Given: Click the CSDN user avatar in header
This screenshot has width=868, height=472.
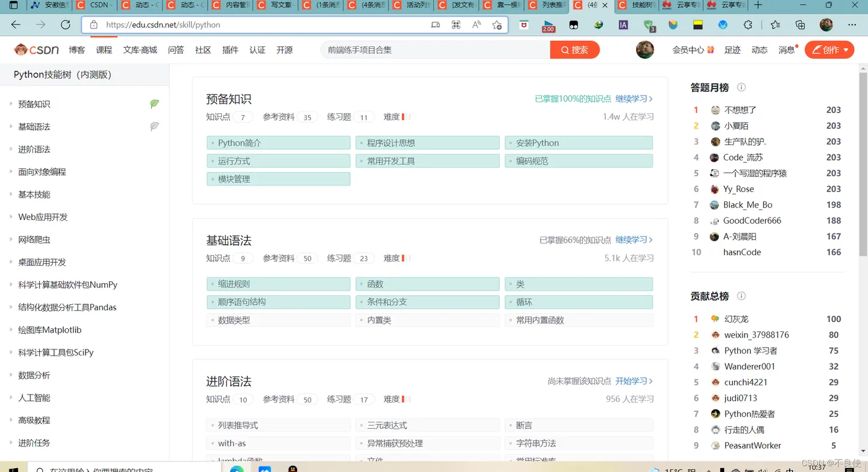Looking at the screenshot, I should (x=645, y=50).
